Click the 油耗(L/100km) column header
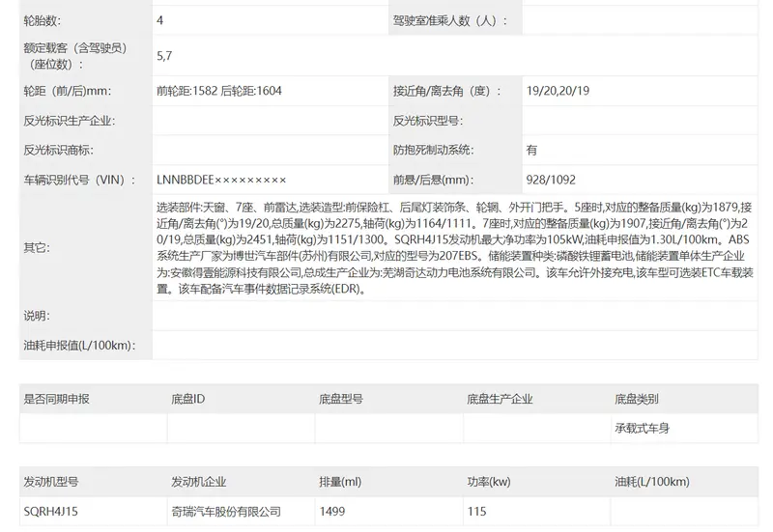 [651, 482]
